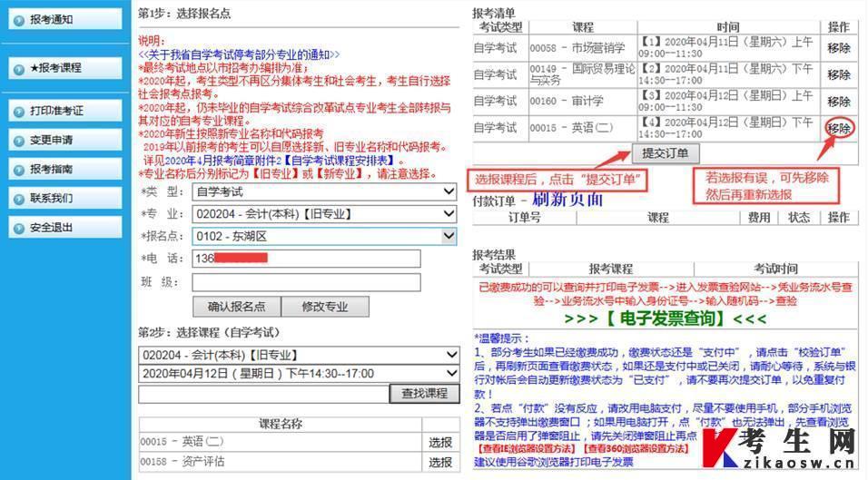The image size is (868, 480).
Task: Click the round icon beside 安全退出
Action: click(x=19, y=229)
